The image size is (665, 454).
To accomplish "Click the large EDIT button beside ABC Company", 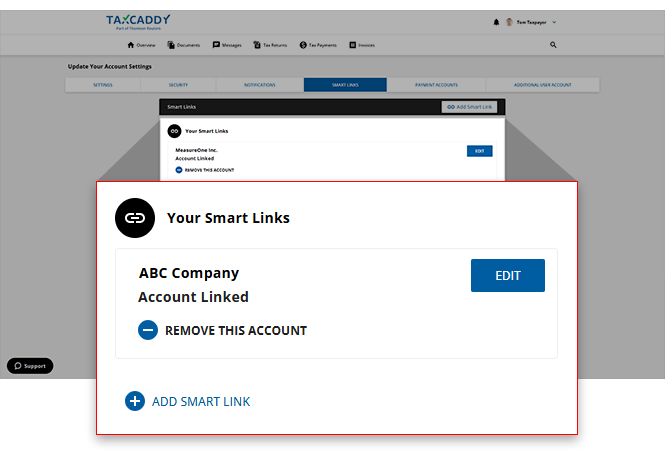I will (508, 275).
